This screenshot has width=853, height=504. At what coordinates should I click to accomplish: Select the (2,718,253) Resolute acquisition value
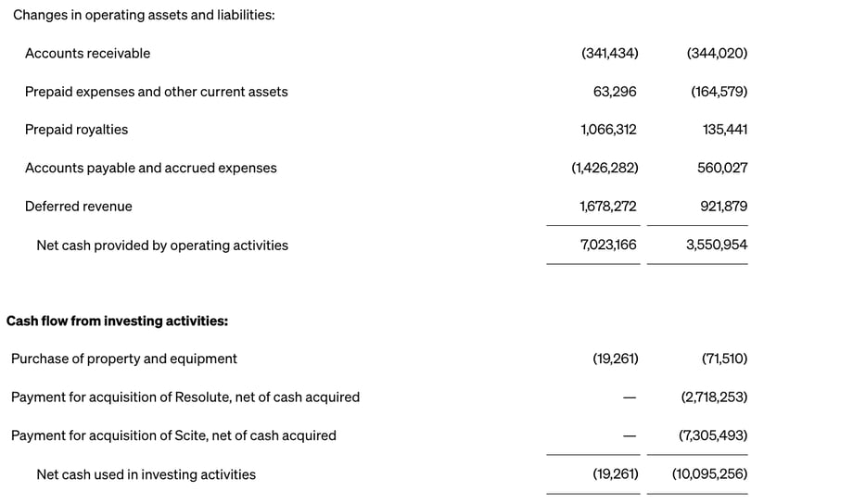pos(713,397)
